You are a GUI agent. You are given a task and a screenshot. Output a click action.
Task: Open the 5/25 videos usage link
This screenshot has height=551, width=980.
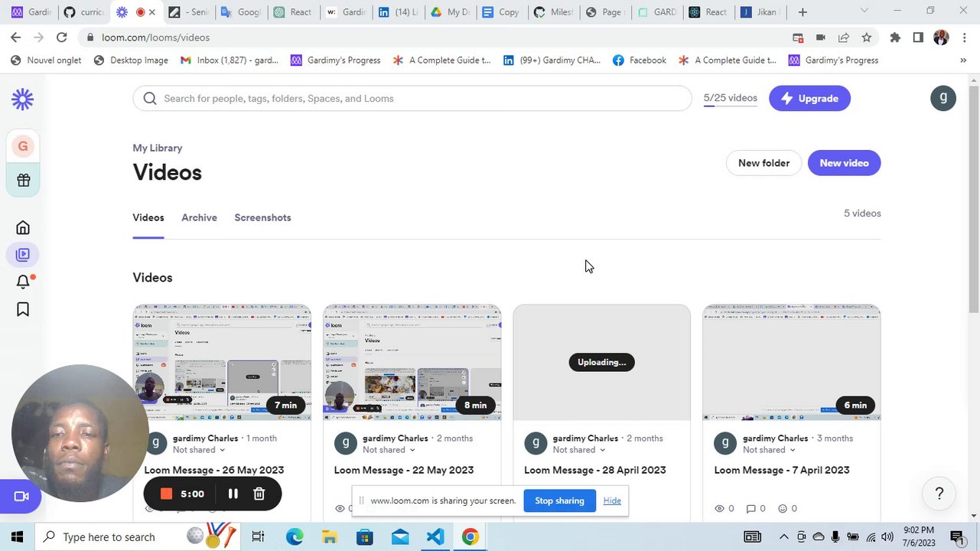[x=730, y=98]
